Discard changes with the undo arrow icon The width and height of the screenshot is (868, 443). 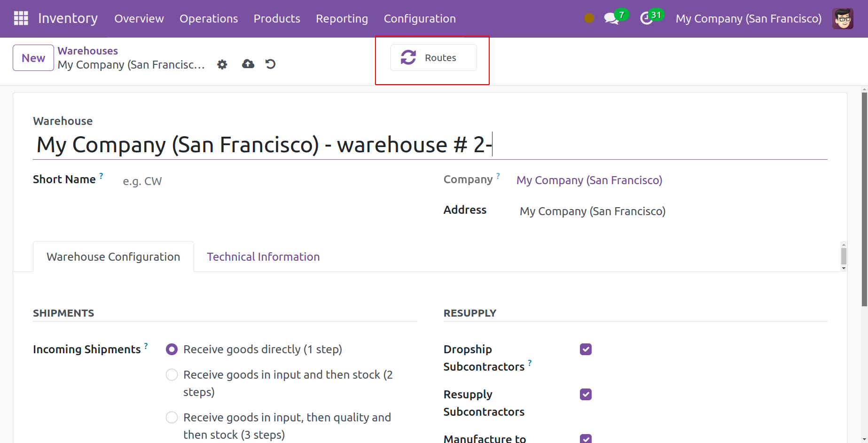(x=270, y=64)
